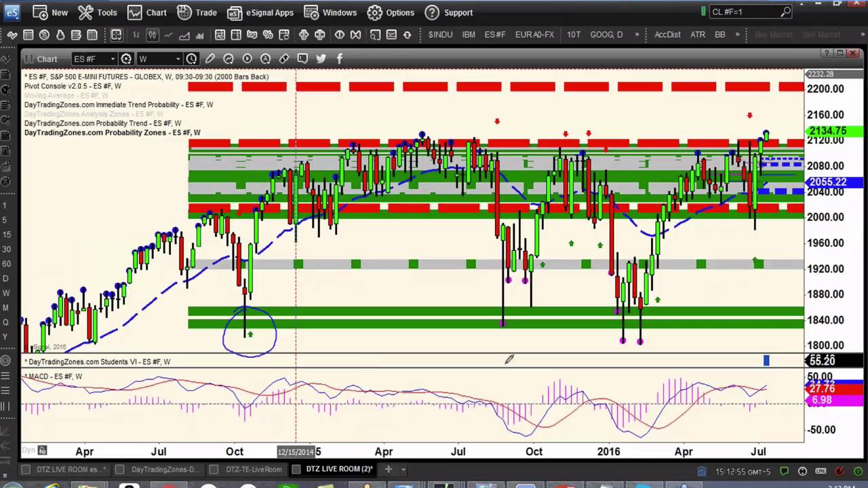Image resolution: width=868 pixels, height=488 pixels.
Task: Click the comment bubble icon in chart toolbar
Action: coord(302,59)
